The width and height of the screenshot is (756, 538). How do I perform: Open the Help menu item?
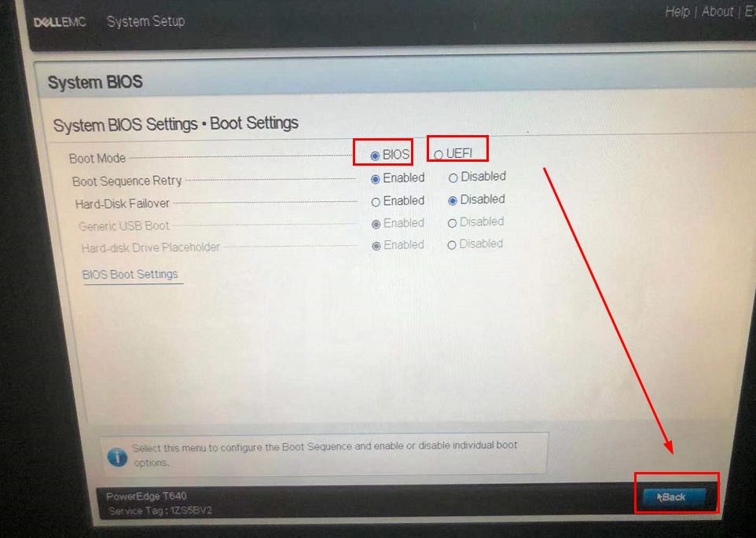tap(677, 12)
